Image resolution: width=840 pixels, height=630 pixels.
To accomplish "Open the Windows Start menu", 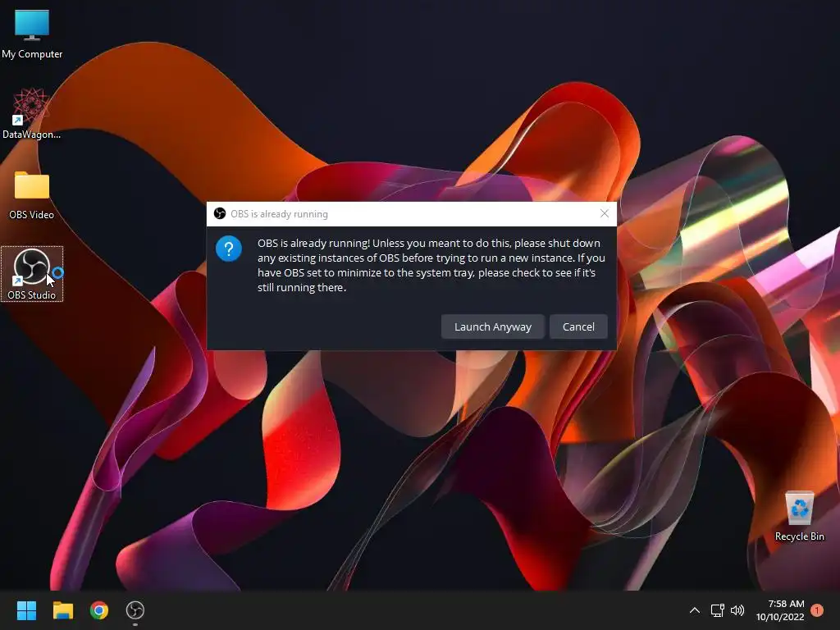I will 26,610.
